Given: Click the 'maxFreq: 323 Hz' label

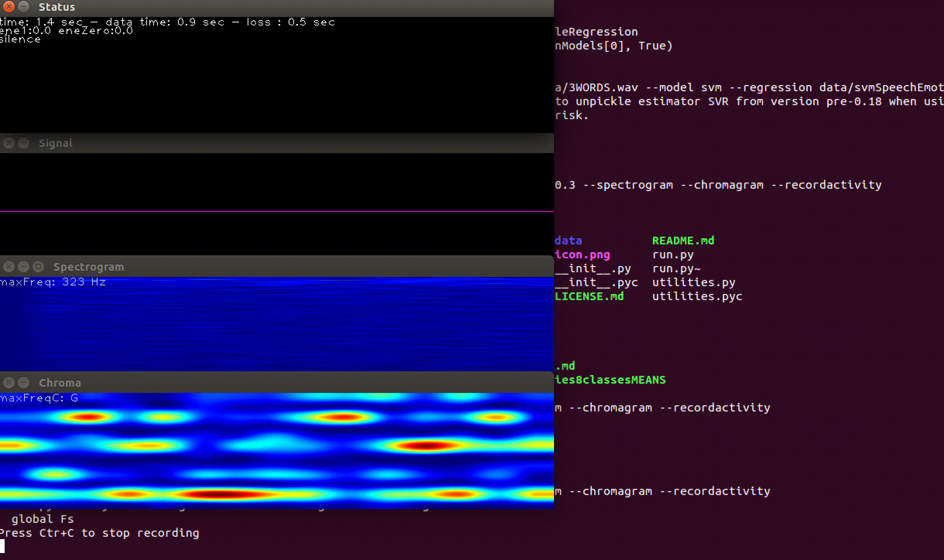Looking at the screenshot, I should (x=53, y=282).
